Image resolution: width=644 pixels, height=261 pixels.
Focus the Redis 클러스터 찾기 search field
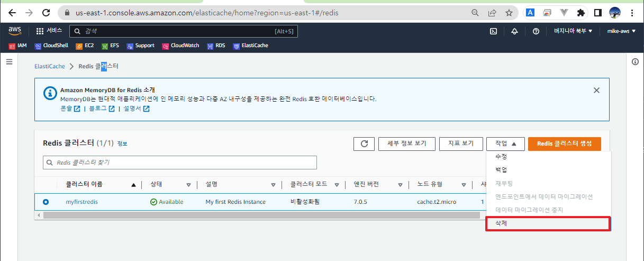180,163
